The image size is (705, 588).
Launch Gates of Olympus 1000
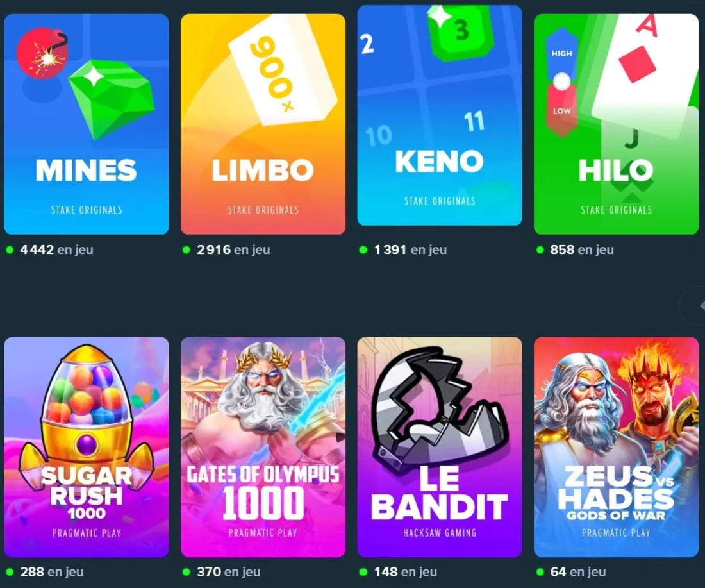[263, 447]
